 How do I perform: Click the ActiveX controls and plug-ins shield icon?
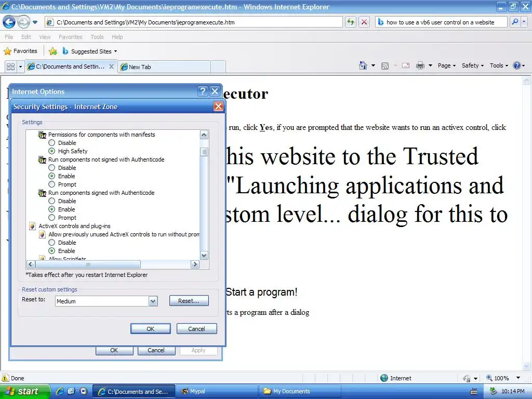tap(33, 226)
